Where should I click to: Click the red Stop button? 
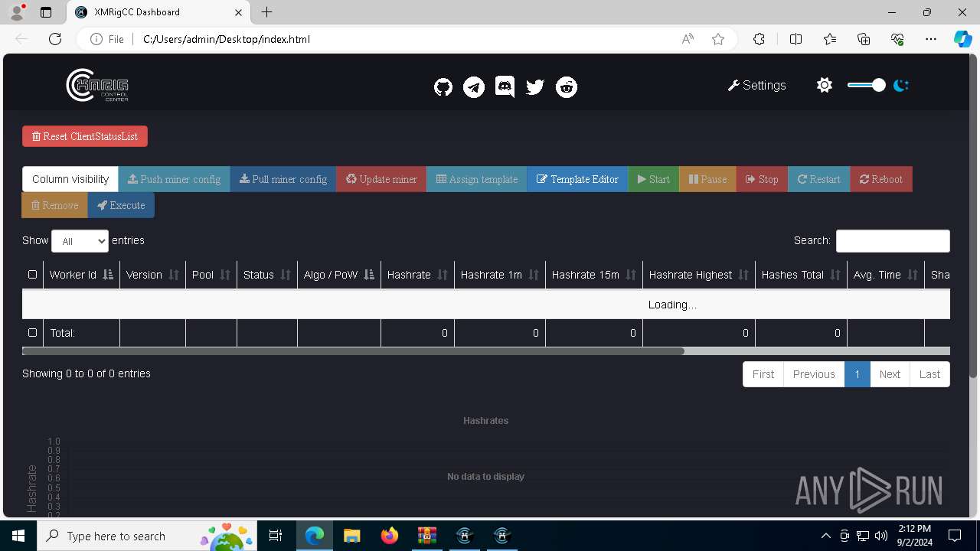pos(762,179)
